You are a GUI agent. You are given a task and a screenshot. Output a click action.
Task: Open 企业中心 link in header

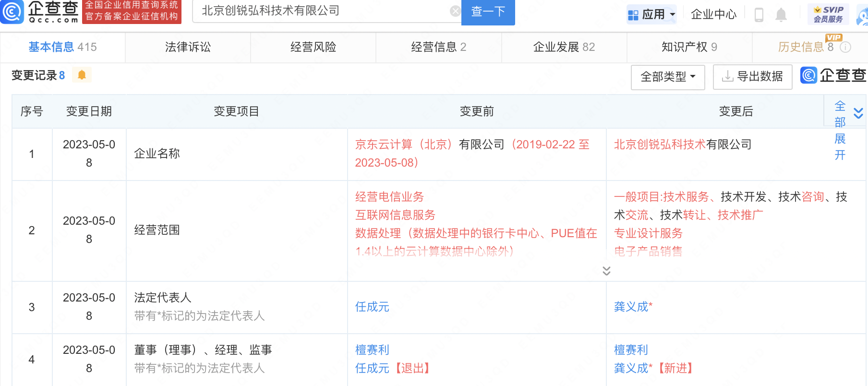pyautogui.click(x=713, y=14)
